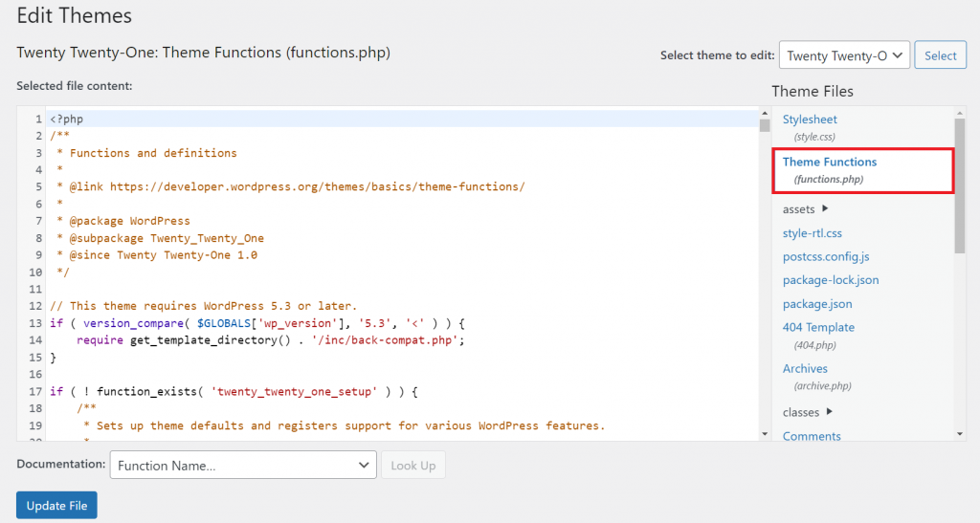
Task: Open the Comments template file
Action: [812, 436]
